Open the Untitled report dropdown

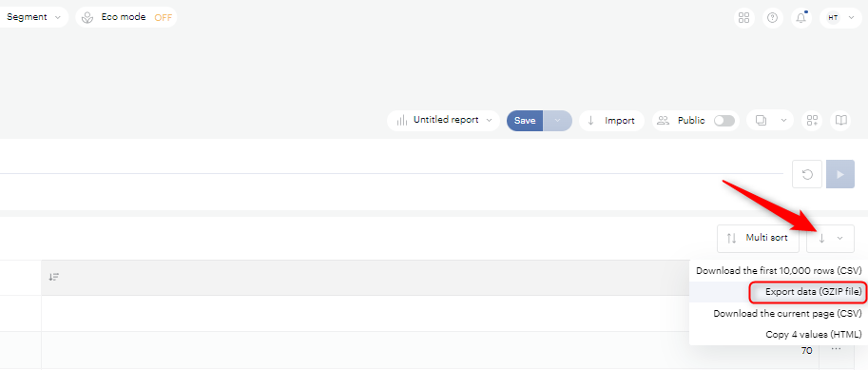point(443,120)
